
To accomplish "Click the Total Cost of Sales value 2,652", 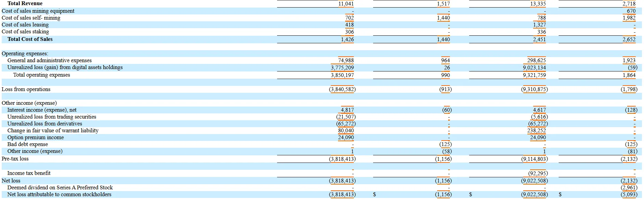I will pyautogui.click(x=629, y=40).
